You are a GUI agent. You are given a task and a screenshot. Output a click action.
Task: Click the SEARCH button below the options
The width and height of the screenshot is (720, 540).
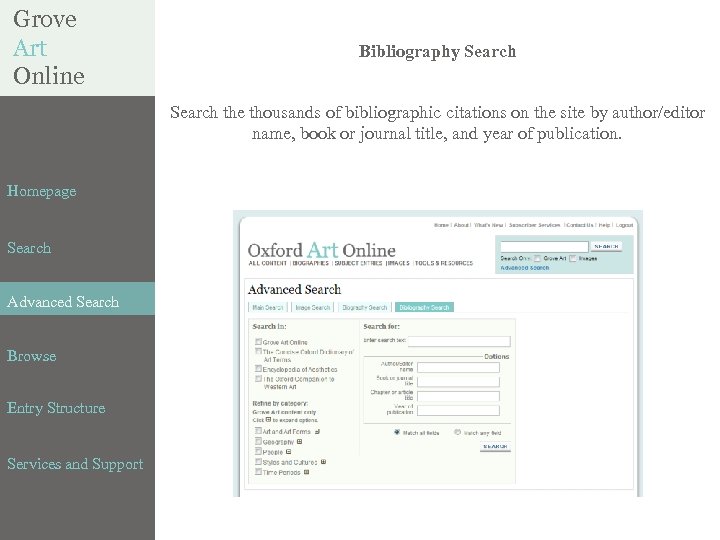[495, 446]
